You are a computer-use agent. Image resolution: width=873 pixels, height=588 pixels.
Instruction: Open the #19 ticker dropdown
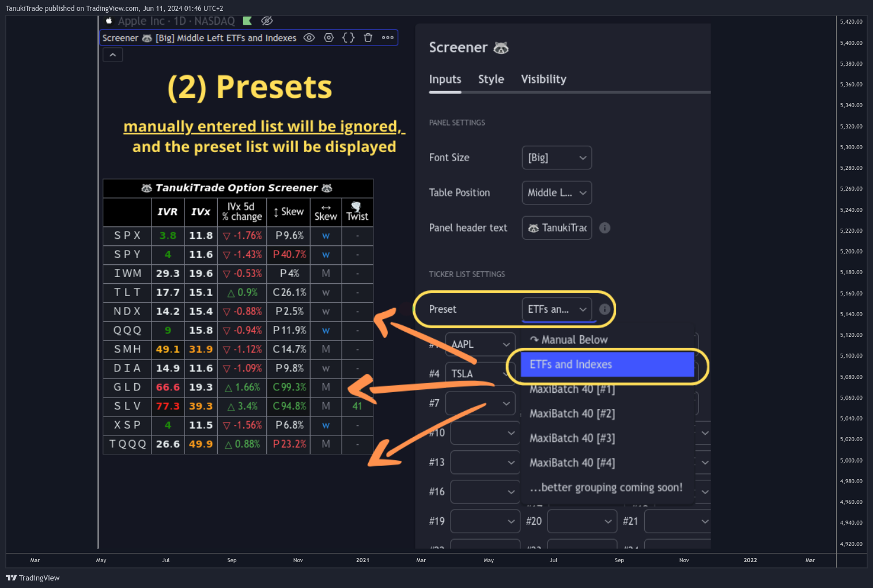[485, 521]
